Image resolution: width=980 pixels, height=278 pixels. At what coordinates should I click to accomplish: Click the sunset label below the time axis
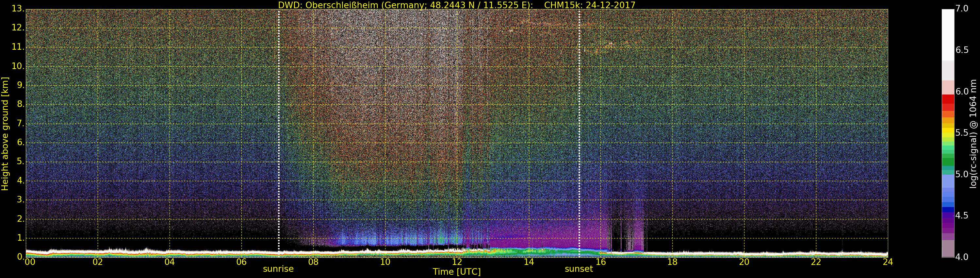coord(579,269)
